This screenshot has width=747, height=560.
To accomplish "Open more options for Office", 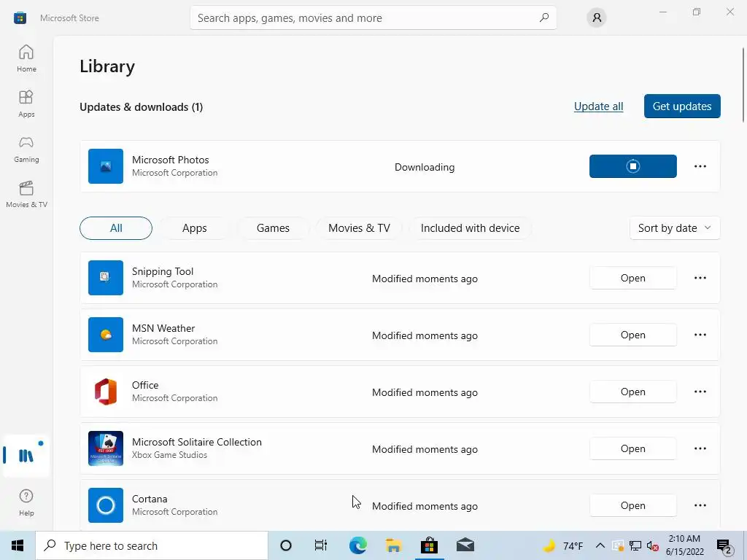I will 700,392.
